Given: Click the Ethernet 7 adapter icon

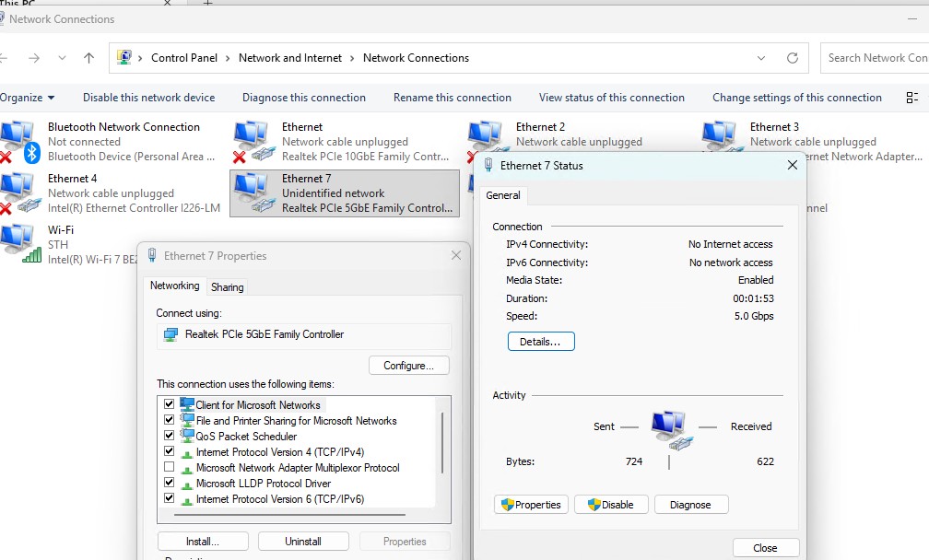Looking at the screenshot, I should pyautogui.click(x=252, y=192).
